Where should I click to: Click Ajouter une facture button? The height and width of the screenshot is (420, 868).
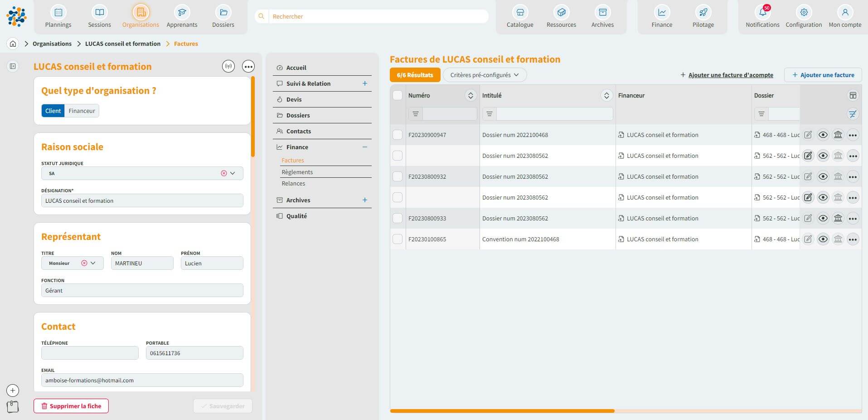(823, 75)
